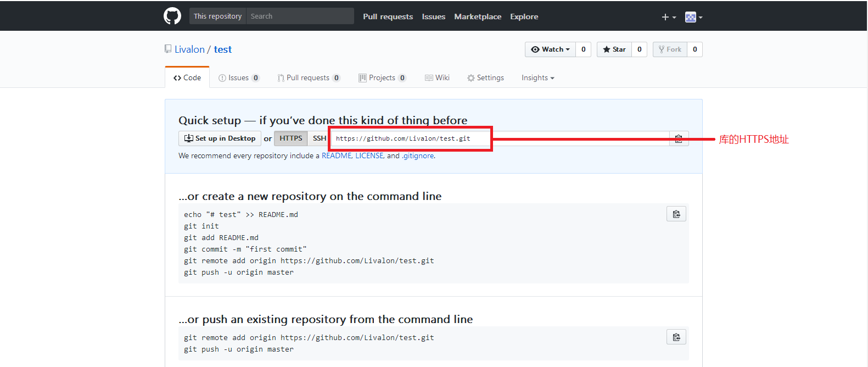Image resolution: width=868 pixels, height=367 pixels.
Task: Focus the repository search field
Action: [x=300, y=16]
